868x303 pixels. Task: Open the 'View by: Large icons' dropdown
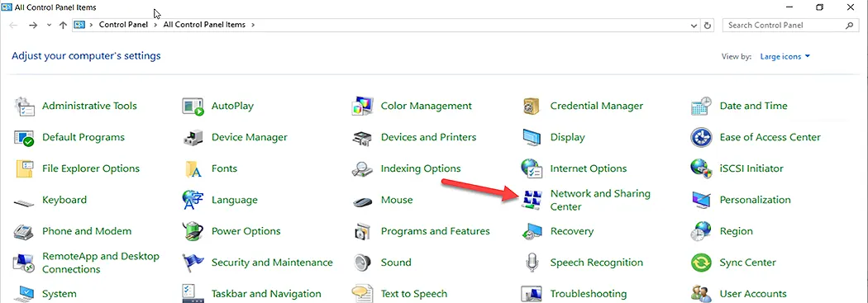point(785,56)
